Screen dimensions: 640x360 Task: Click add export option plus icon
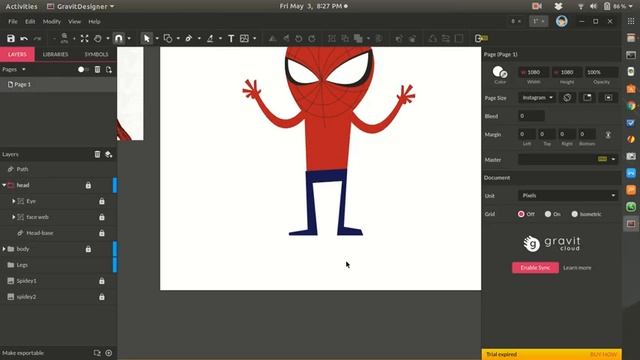click(109, 353)
